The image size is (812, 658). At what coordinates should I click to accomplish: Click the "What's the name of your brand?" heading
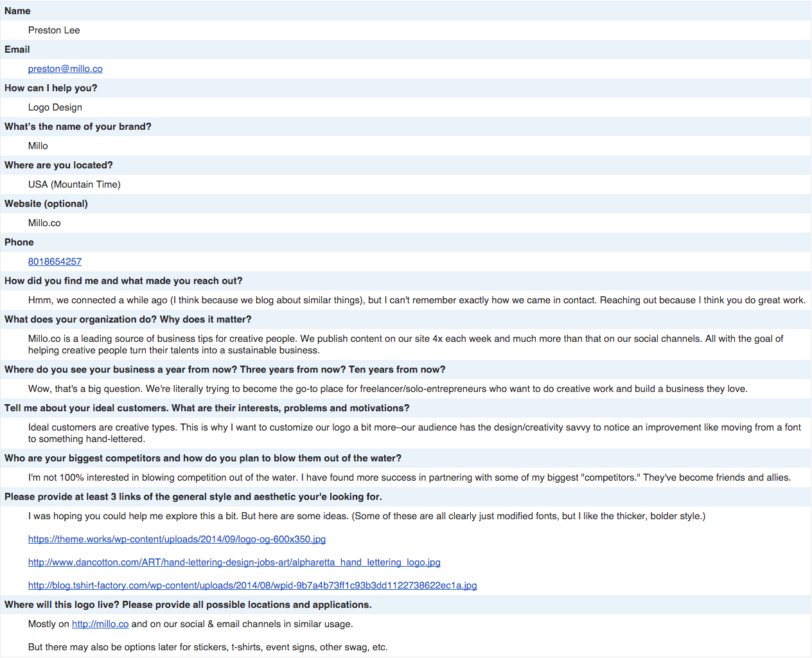click(78, 127)
